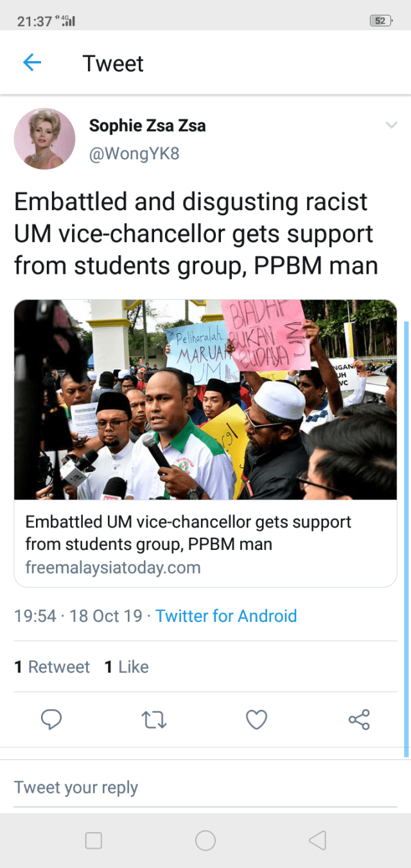
Task: Tap the retweet arrows icon
Action: pyautogui.click(x=153, y=720)
